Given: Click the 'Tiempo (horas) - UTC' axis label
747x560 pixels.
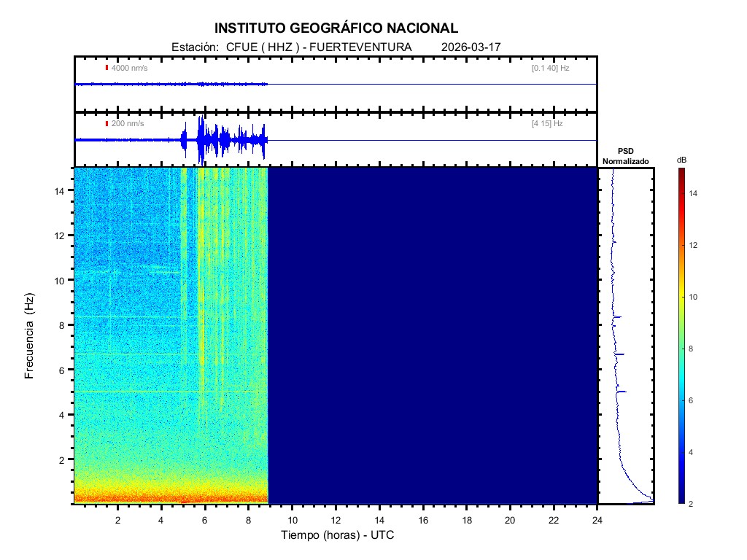Looking at the screenshot, I should pos(338,535).
